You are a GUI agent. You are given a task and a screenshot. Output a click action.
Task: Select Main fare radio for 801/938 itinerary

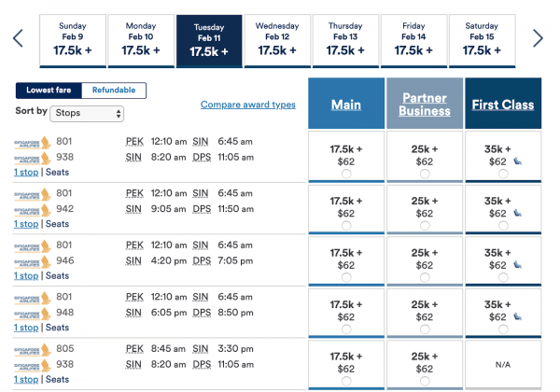tap(346, 174)
